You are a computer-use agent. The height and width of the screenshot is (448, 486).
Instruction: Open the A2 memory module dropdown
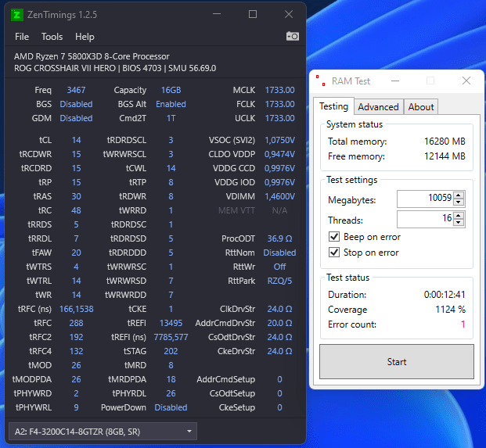coord(103,432)
